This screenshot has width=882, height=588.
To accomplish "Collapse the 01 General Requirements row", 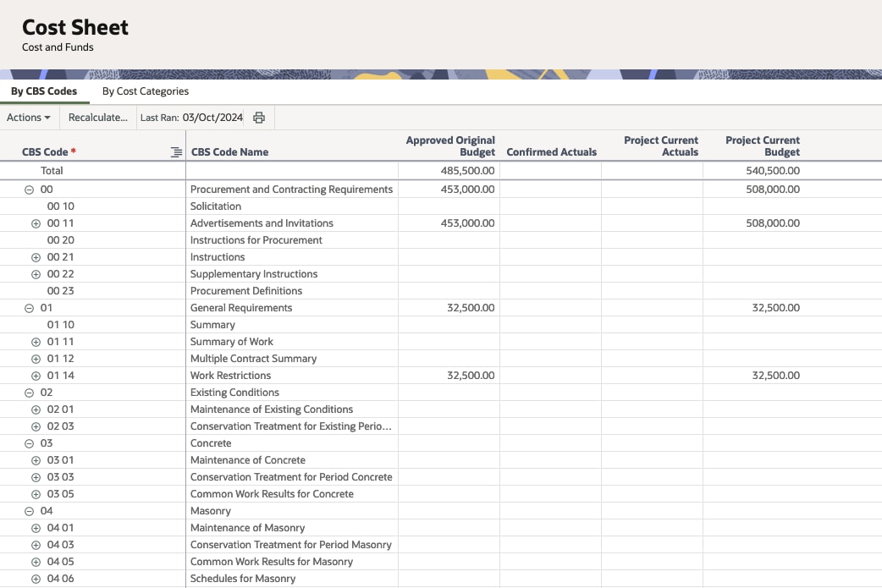I will pyautogui.click(x=30, y=308).
